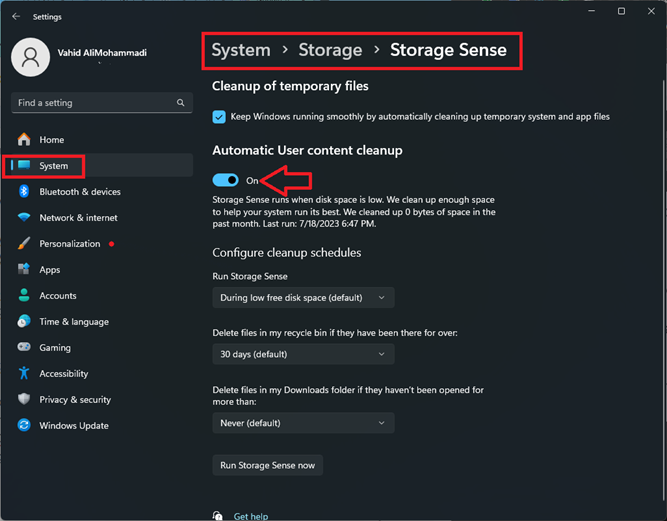The height and width of the screenshot is (521, 667).
Task: Click the Home house icon
Action: (x=24, y=140)
